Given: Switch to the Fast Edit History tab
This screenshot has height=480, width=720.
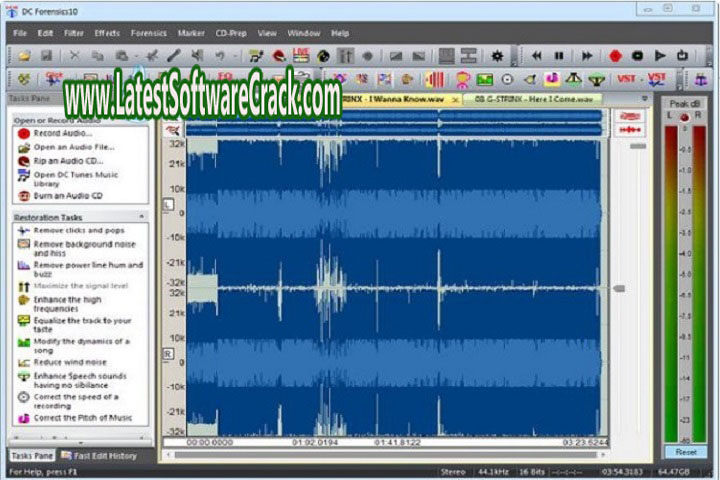Looking at the screenshot, I should pyautogui.click(x=104, y=455).
